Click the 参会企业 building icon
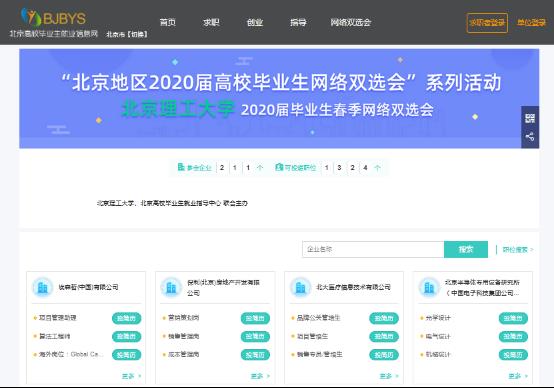The height and width of the screenshot is (388, 554). point(181,167)
